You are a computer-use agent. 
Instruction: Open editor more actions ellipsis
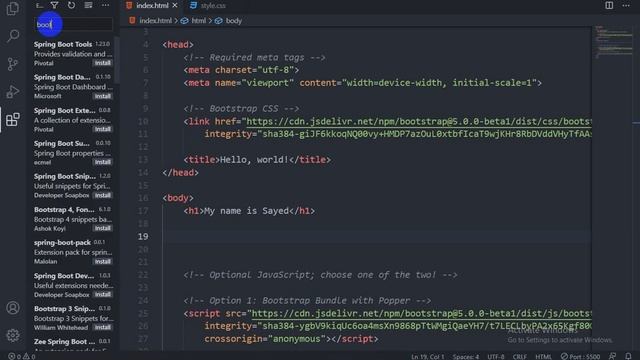(x=626, y=5)
